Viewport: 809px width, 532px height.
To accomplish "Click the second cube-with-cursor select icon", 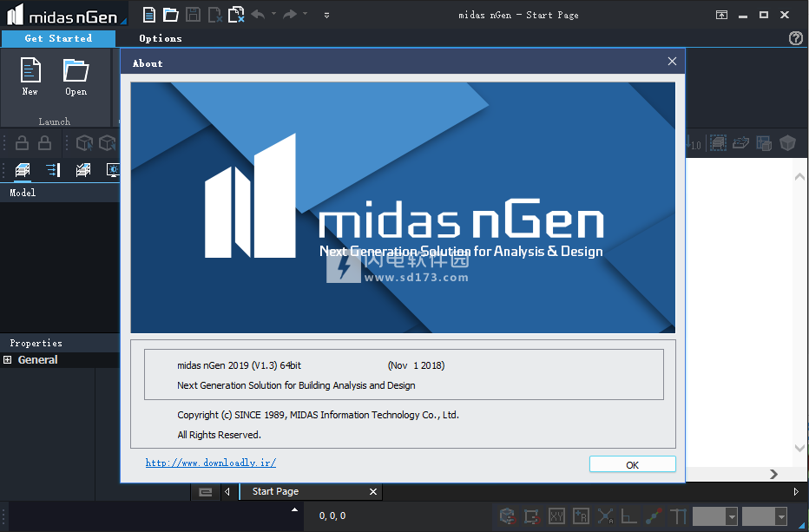I will pyautogui.click(x=108, y=143).
